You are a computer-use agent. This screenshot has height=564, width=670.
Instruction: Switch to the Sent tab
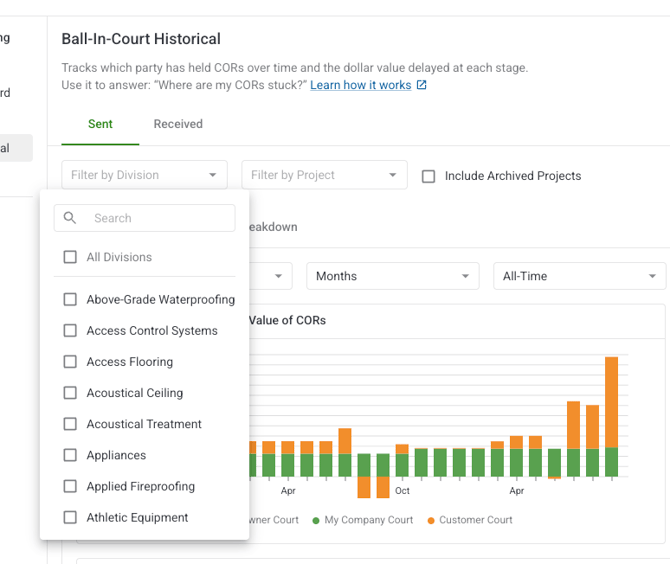(100, 124)
